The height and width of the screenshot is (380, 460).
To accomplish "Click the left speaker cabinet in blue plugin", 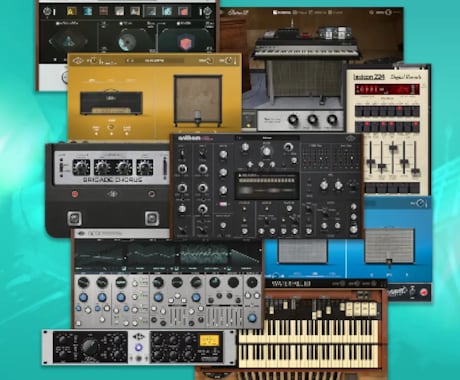I will [x=303, y=252].
